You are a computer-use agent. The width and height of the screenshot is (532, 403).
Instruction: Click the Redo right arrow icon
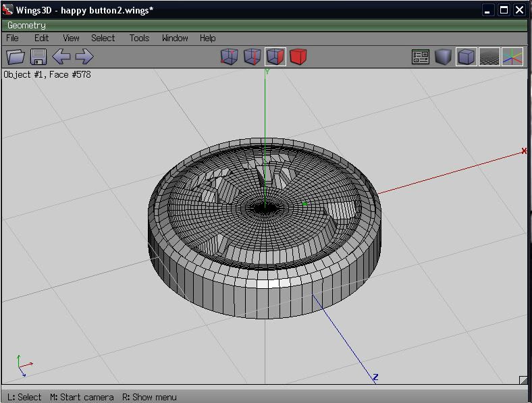pyautogui.click(x=84, y=57)
